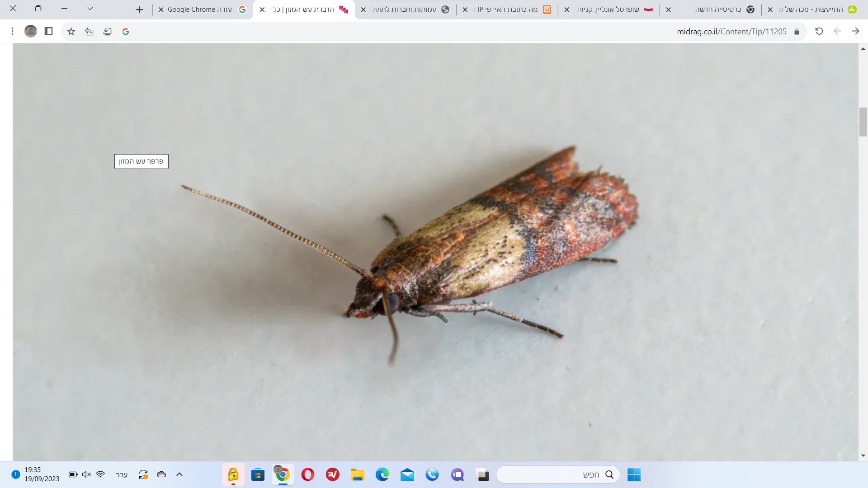
Task: Close the מה כתובת האיי פי tab
Action: (465, 9)
